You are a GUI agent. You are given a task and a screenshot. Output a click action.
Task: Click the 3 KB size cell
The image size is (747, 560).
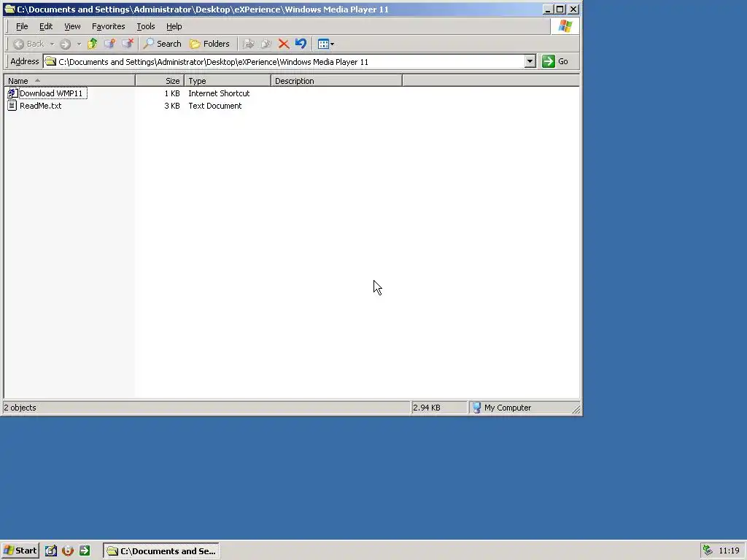tap(172, 106)
